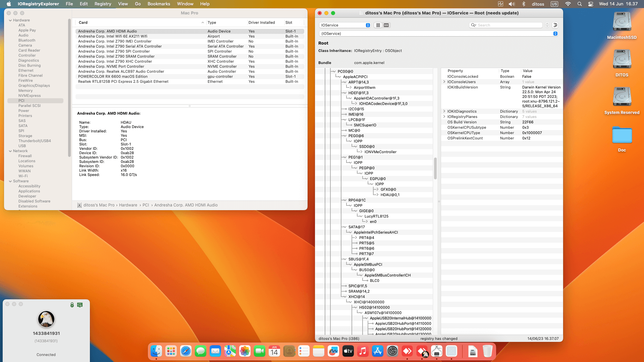The width and height of the screenshot is (644, 362).
Task: Sort PCI list by Card column
Action: pos(141,22)
